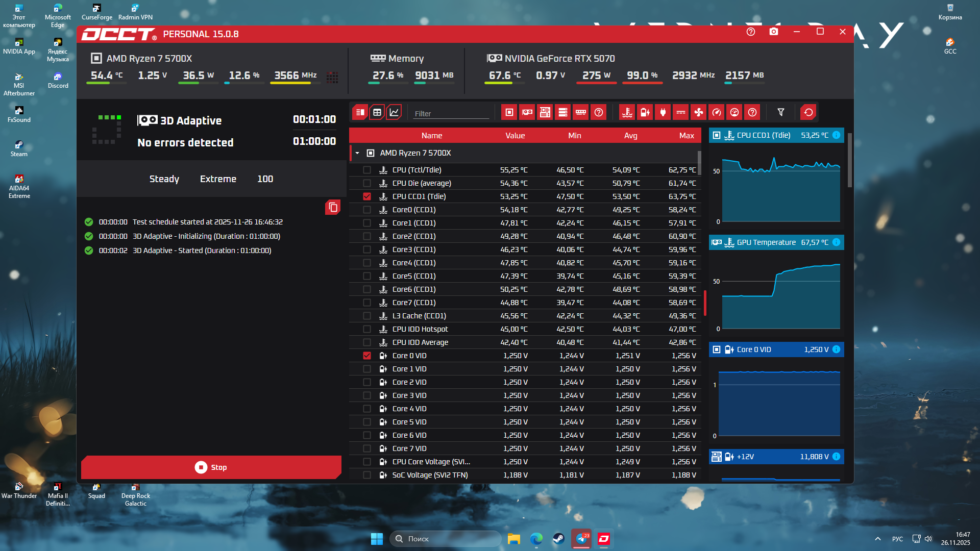Toggle temperature sensors filter
The image size is (980, 551).
pos(627,112)
